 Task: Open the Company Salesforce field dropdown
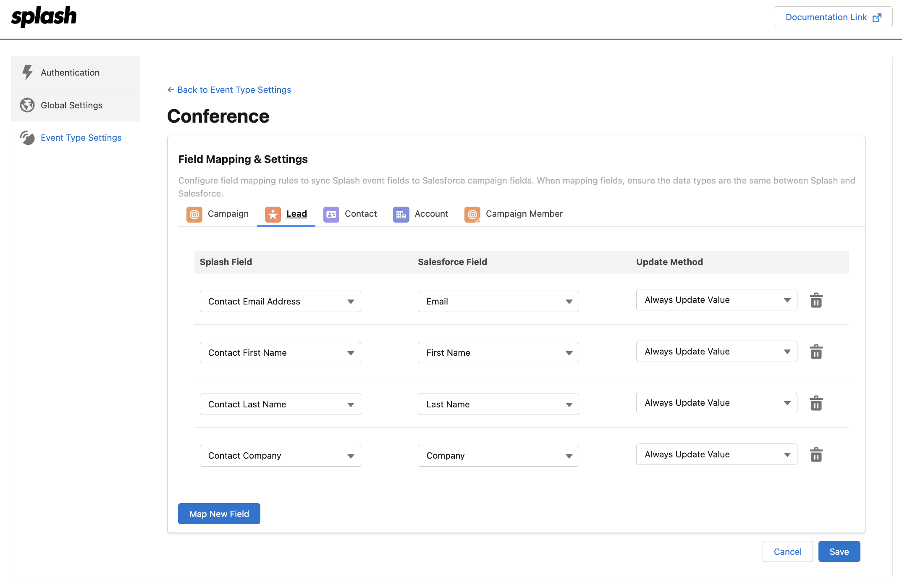point(498,455)
